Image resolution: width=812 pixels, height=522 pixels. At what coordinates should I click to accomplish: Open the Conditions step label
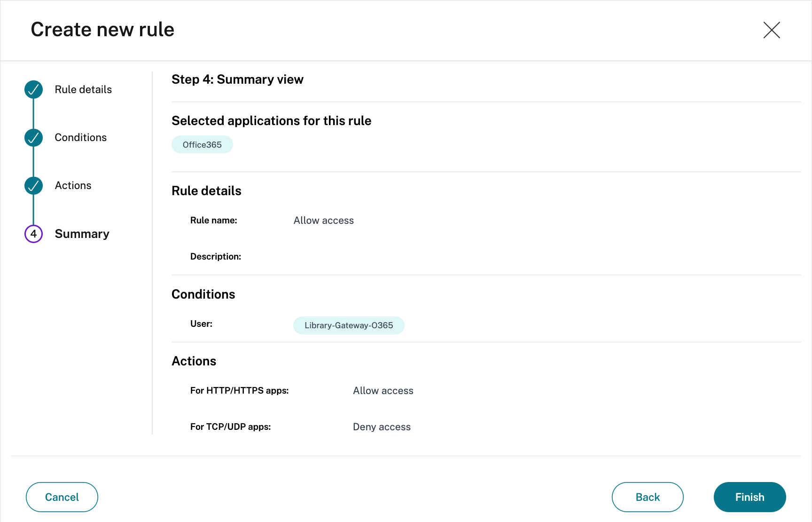80,137
